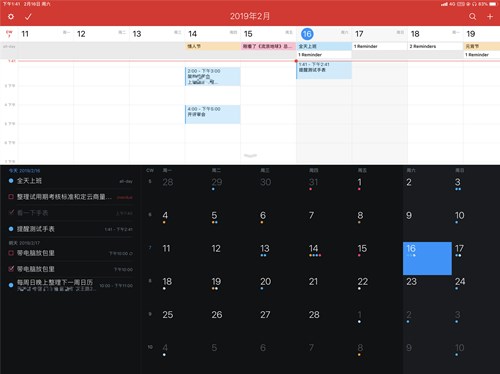Tap the 2019年2月 month title
Viewport: 500px width, 374px height.
click(x=250, y=16)
